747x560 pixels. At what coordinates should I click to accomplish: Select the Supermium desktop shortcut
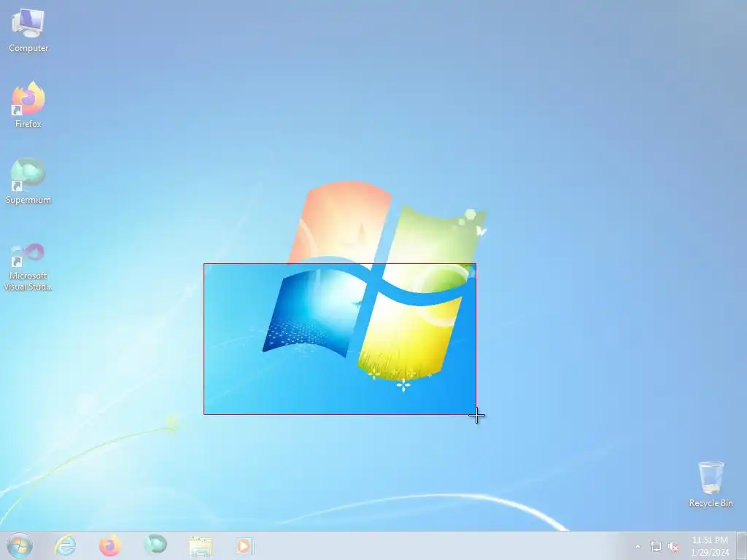pyautogui.click(x=28, y=181)
